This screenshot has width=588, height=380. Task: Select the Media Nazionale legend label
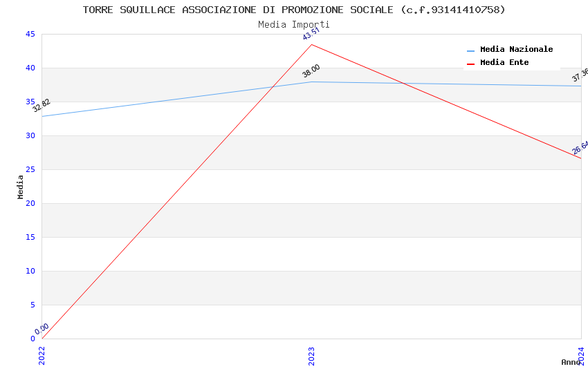point(516,49)
